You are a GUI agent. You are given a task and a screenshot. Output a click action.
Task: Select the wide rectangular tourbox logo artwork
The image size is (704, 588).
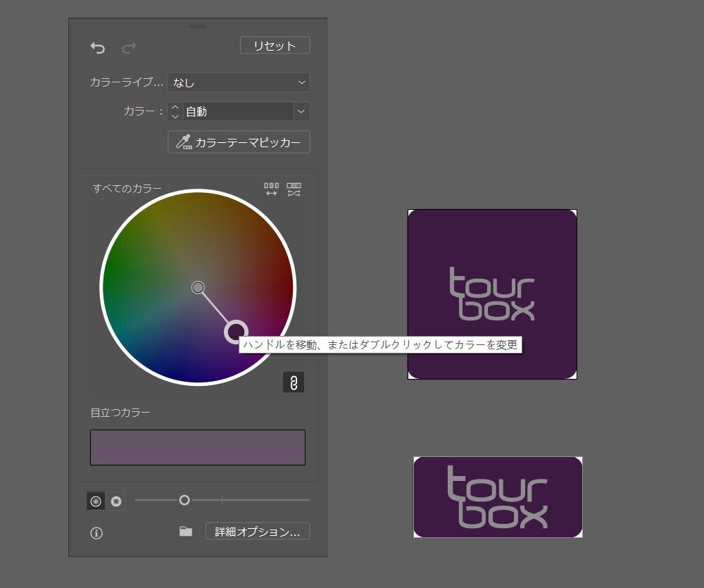point(498,497)
